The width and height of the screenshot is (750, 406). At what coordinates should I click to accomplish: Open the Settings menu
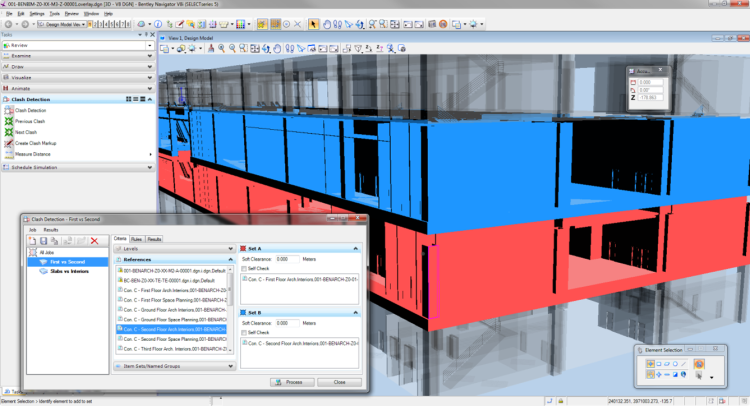coord(37,14)
